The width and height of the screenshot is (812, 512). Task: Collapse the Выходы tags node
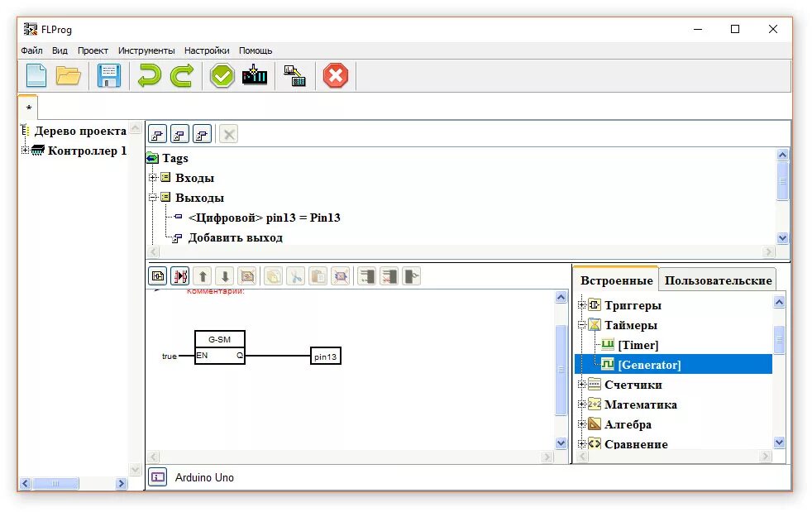[x=153, y=197]
